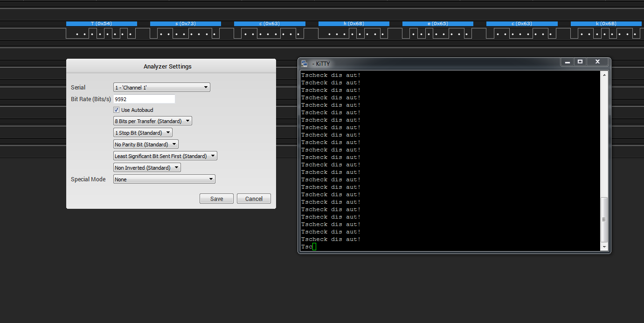Click the 'Serial' label

pyautogui.click(x=78, y=87)
